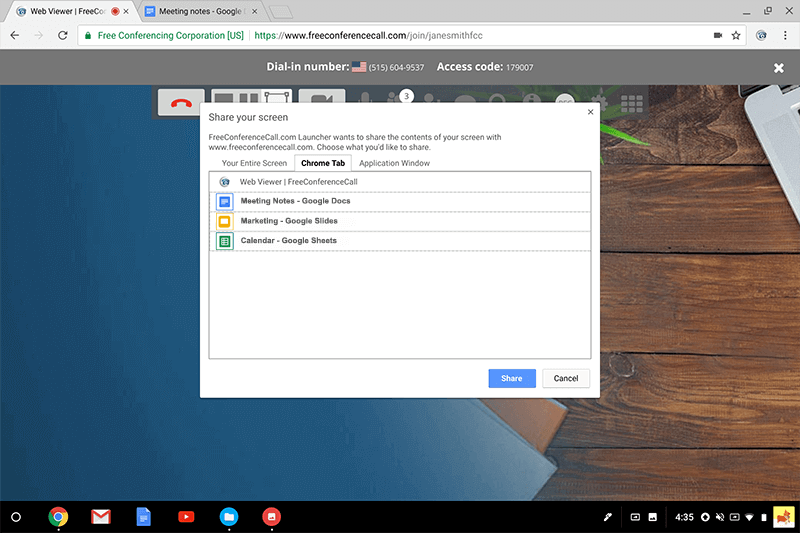Start video with the camera button
The image size is (800, 533).
[x=322, y=98]
